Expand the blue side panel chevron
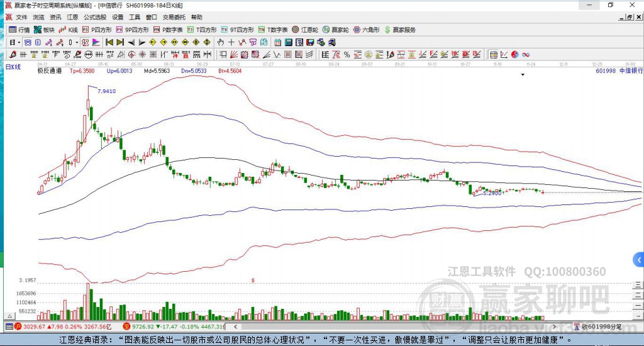Viewport: 644px width, 346px height. pos(639,260)
